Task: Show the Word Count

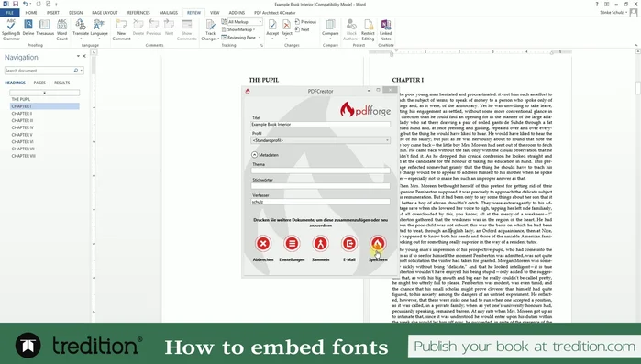Action: [x=61, y=29]
